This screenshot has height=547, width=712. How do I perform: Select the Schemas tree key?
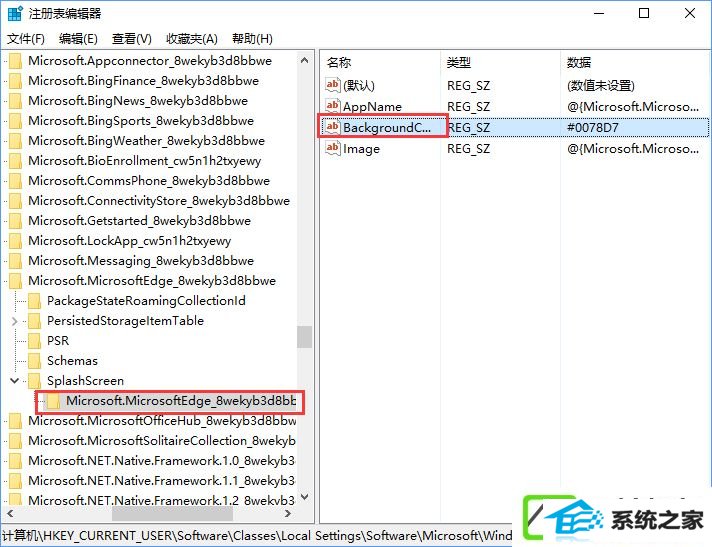(x=72, y=360)
